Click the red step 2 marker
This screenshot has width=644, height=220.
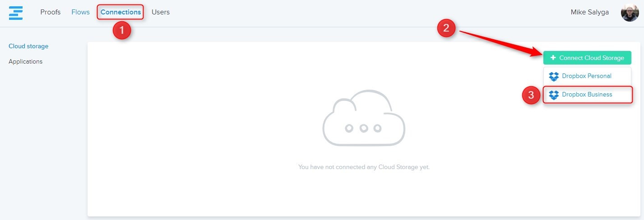click(446, 28)
